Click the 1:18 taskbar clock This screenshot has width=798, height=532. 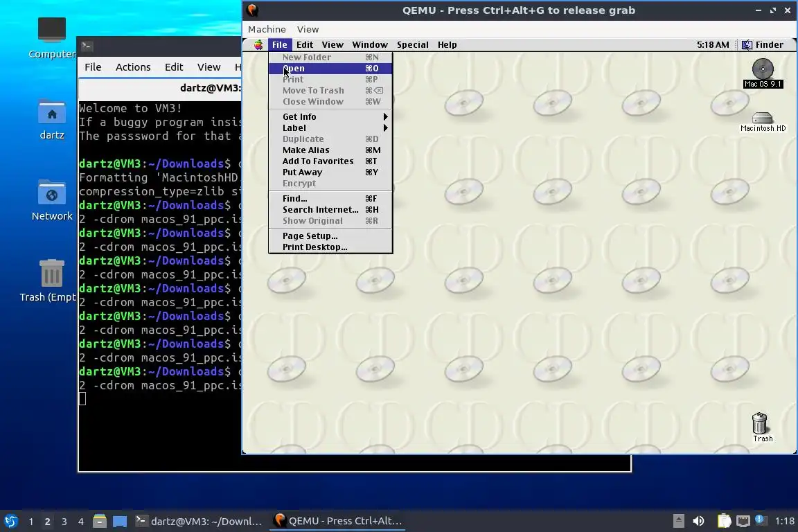point(784,521)
